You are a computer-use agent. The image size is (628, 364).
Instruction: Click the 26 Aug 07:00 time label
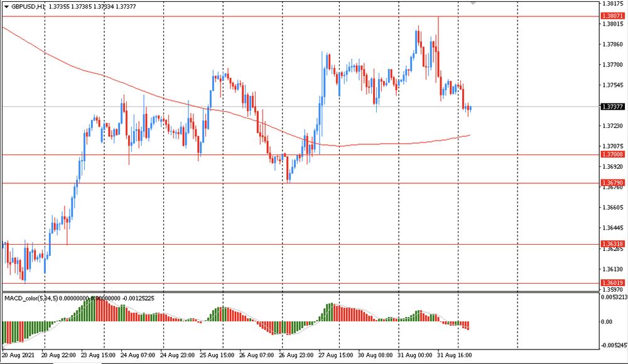click(257, 355)
